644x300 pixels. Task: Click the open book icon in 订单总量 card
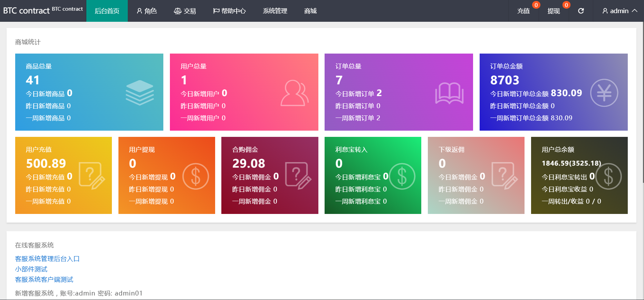click(x=449, y=93)
